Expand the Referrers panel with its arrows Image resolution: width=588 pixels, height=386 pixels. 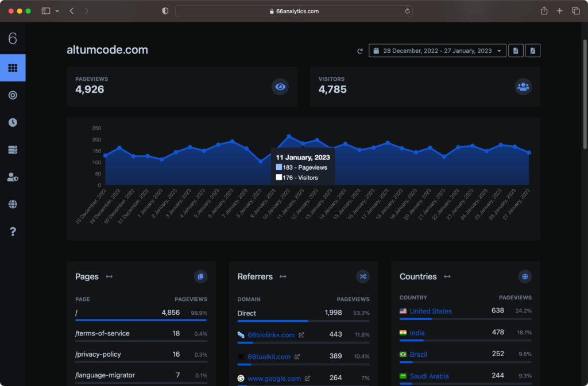click(x=283, y=277)
